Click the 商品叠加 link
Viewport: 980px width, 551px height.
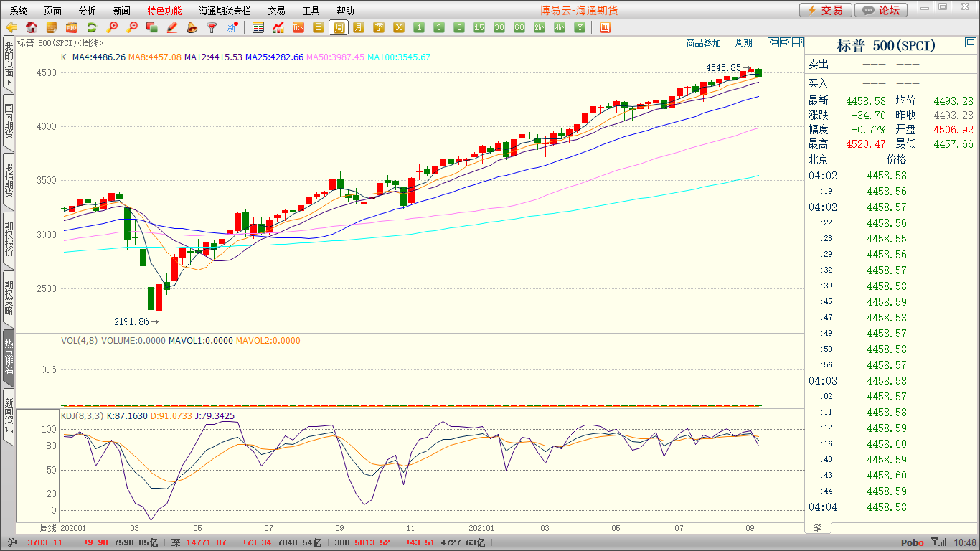coord(703,43)
